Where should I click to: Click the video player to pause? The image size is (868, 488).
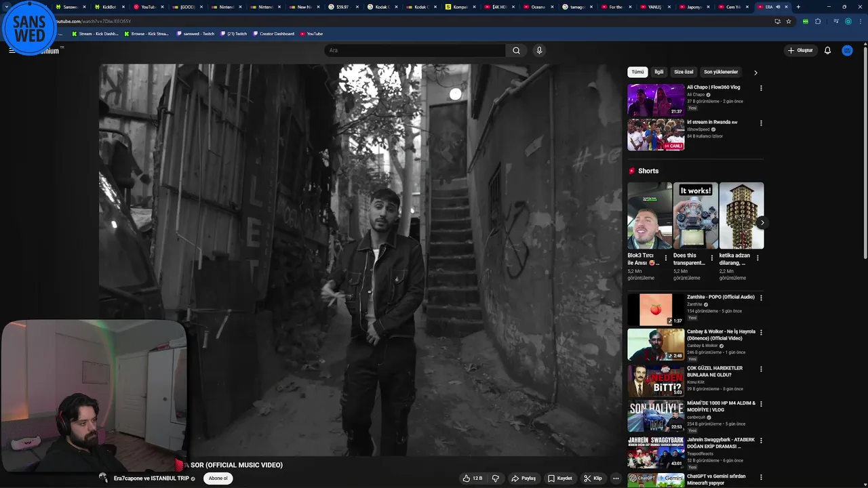click(x=361, y=261)
